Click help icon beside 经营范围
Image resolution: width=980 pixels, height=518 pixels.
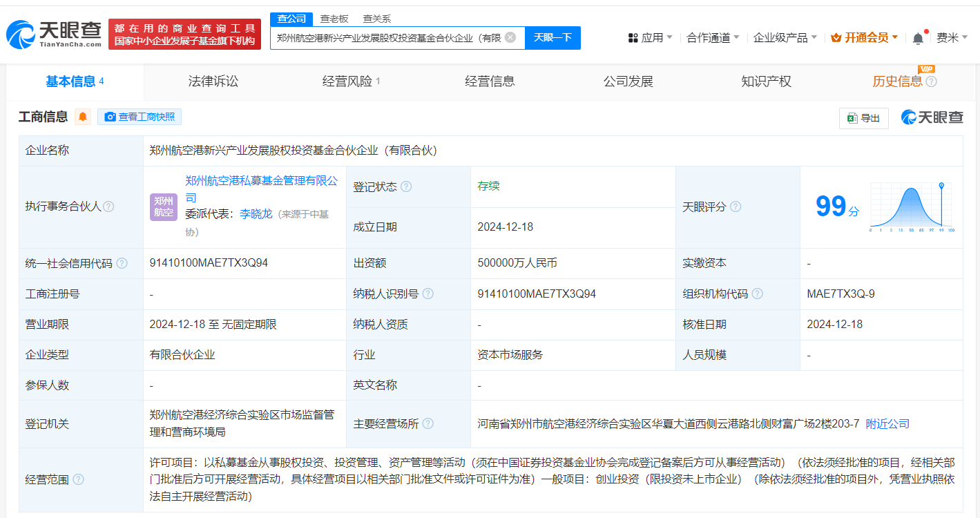click(78, 479)
